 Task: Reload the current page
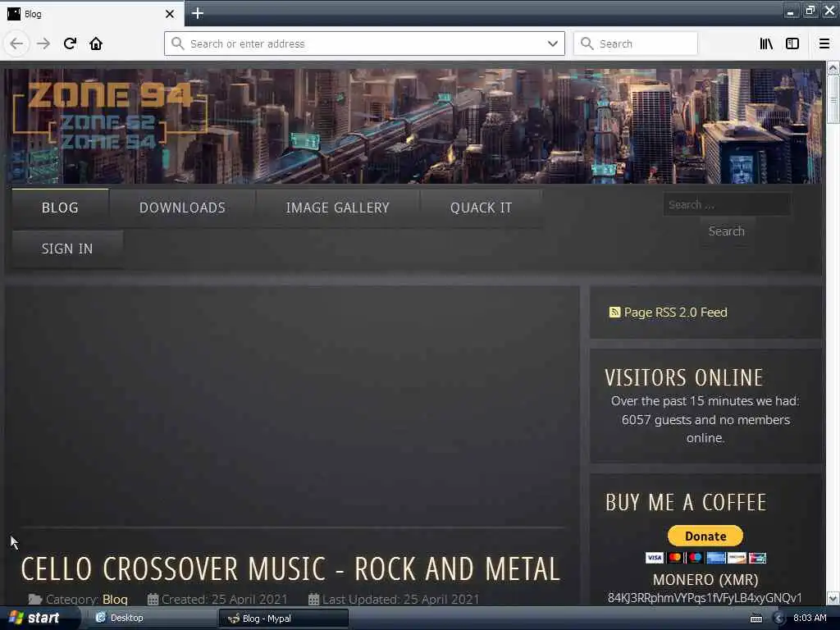[x=70, y=43]
